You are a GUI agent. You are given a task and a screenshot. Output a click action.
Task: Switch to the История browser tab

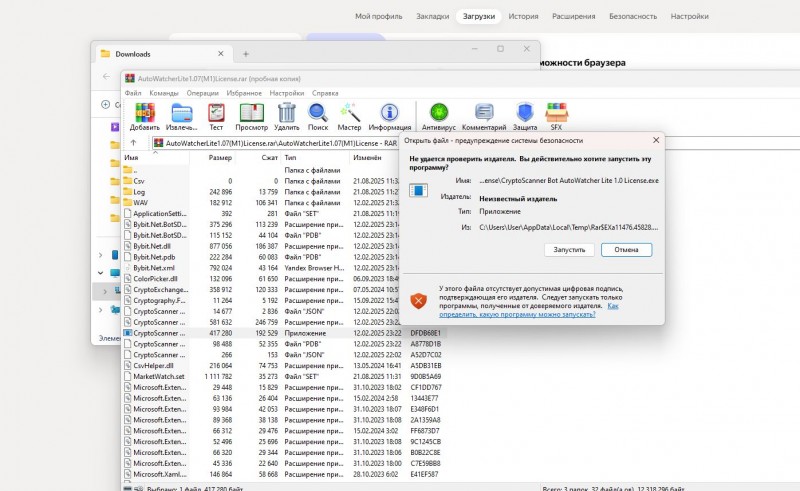click(523, 17)
